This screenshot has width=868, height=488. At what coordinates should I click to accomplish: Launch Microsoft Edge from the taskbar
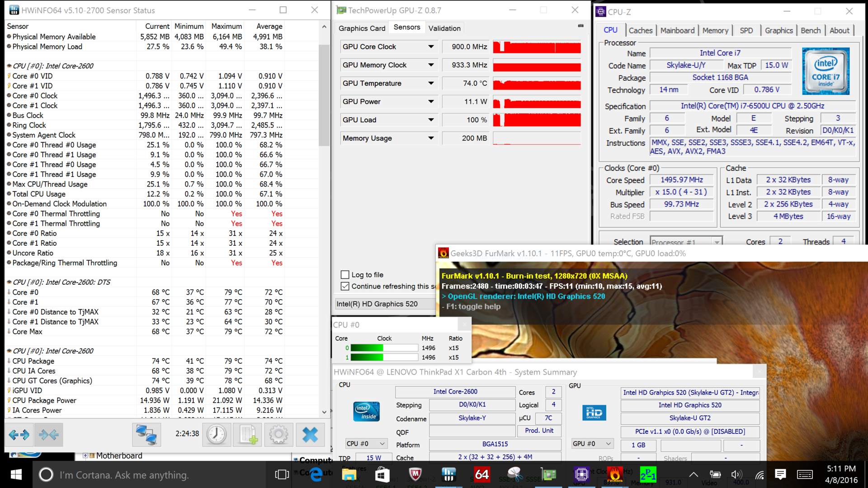(316, 474)
